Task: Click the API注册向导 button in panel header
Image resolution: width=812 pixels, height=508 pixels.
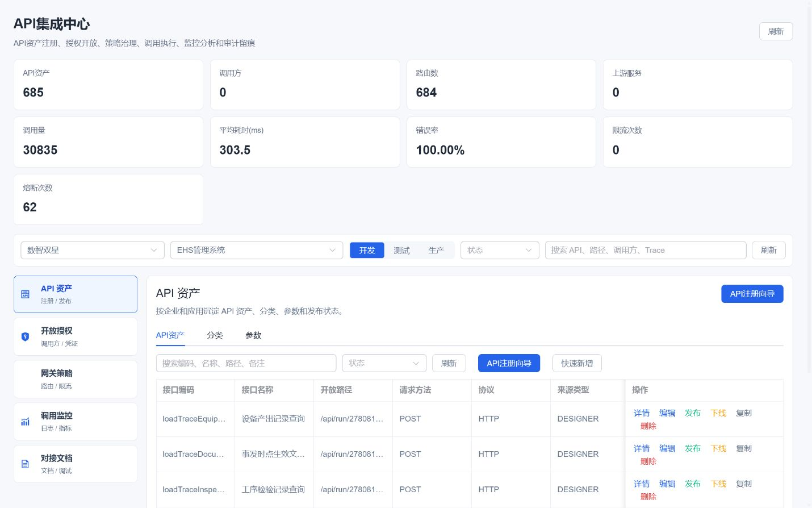Action: (752, 294)
